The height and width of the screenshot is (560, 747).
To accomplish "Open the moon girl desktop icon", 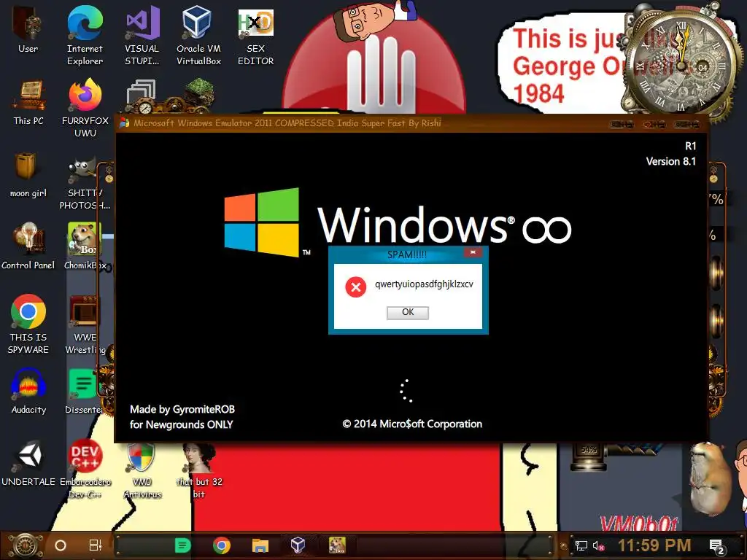I will (x=28, y=175).
